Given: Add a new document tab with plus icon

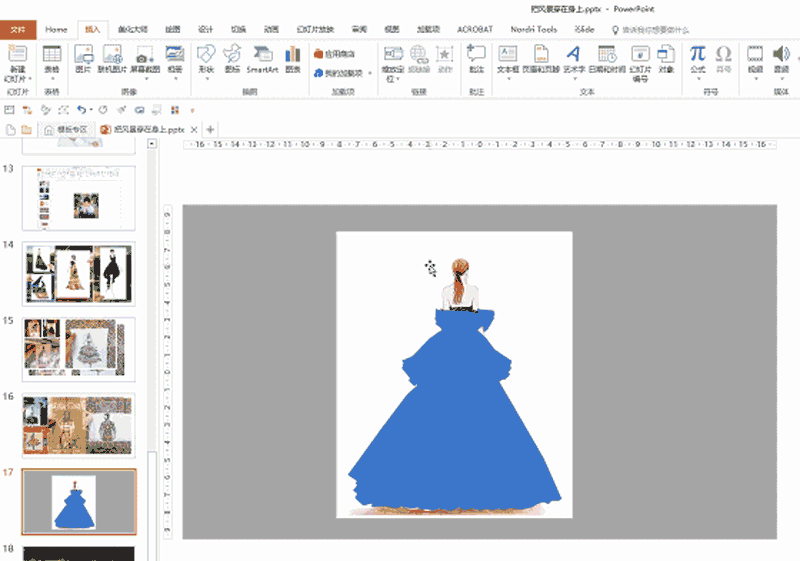Looking at the screenshot, I should (x=210, y=130).
